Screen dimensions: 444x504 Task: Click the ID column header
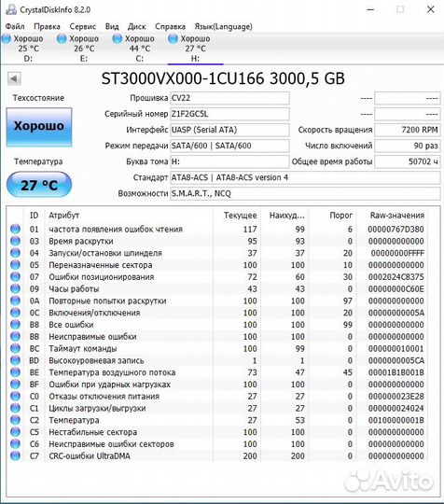[35, 216]
